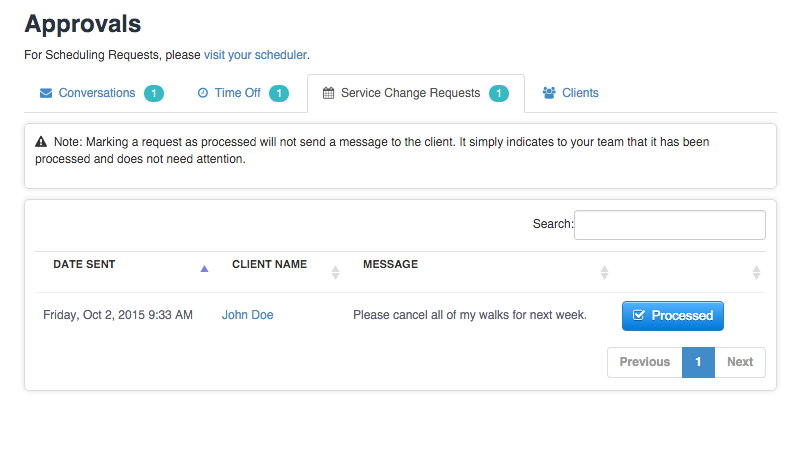Go to Next page
The image size is (807, 472).
[740, 362]
